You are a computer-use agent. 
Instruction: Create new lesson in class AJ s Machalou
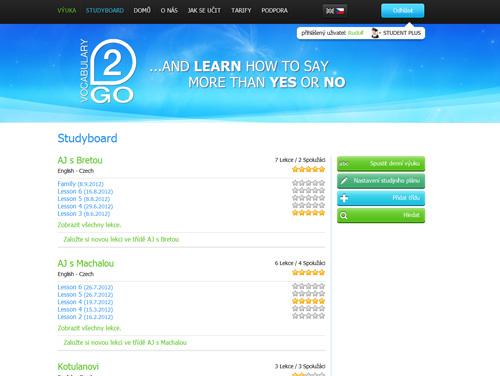click(125, 343)
